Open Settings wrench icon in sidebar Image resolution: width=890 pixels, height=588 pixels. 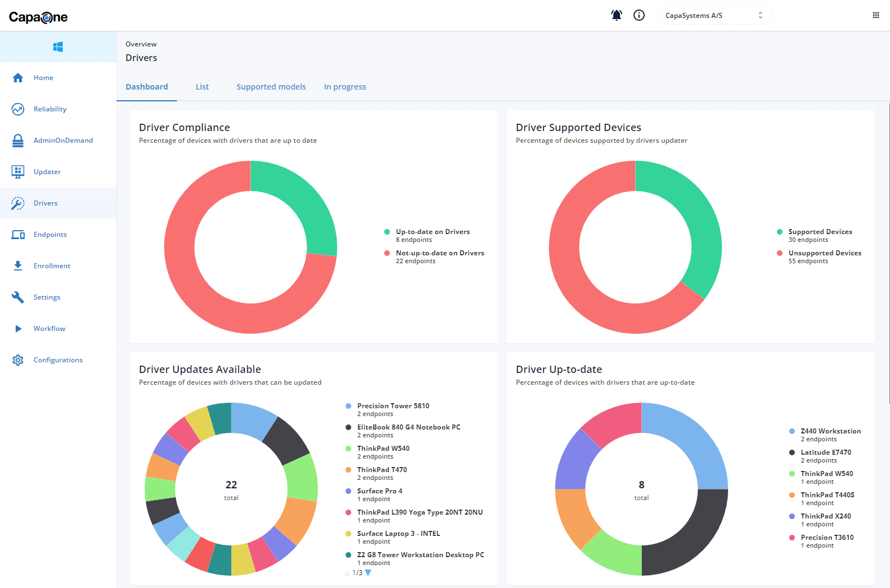point(18,297)
